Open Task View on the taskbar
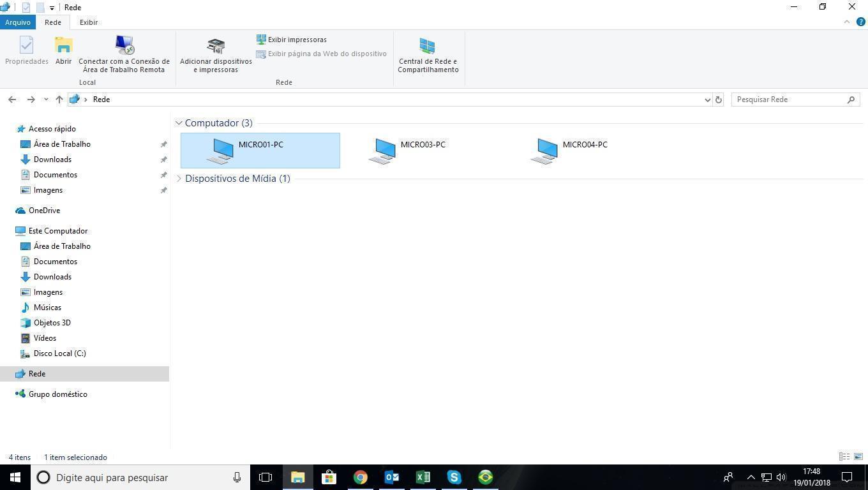Screen dimensions: 868x490 coord(266,477)
